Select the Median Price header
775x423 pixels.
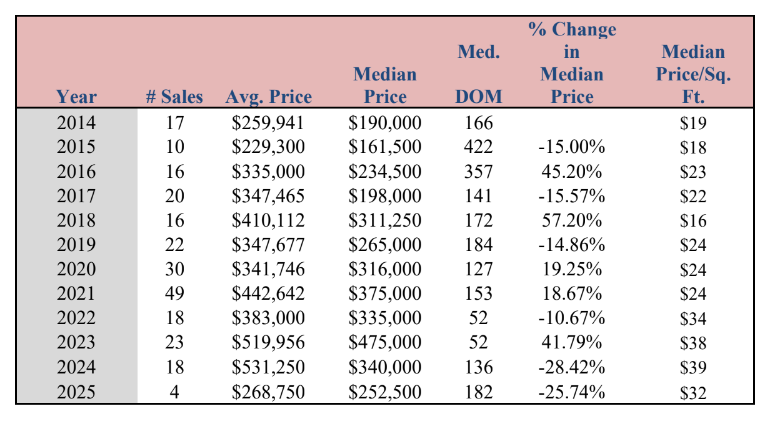(x=385, y=85)
